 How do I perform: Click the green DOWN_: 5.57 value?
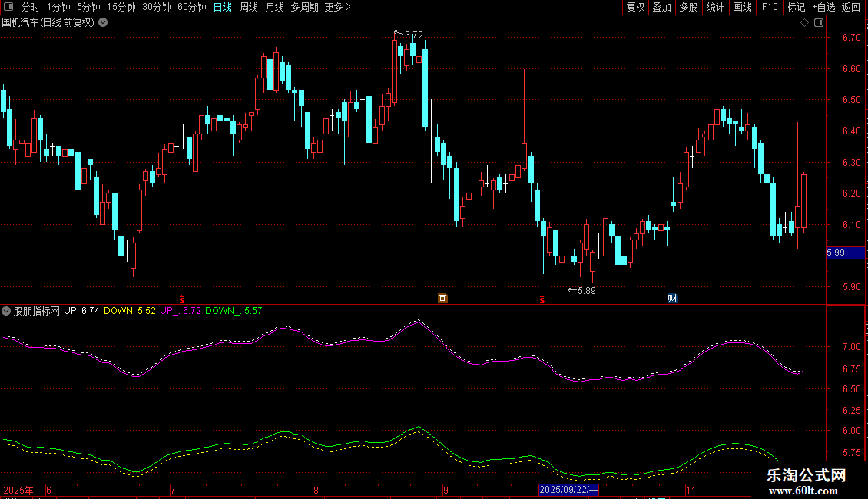tap(234, 311)
